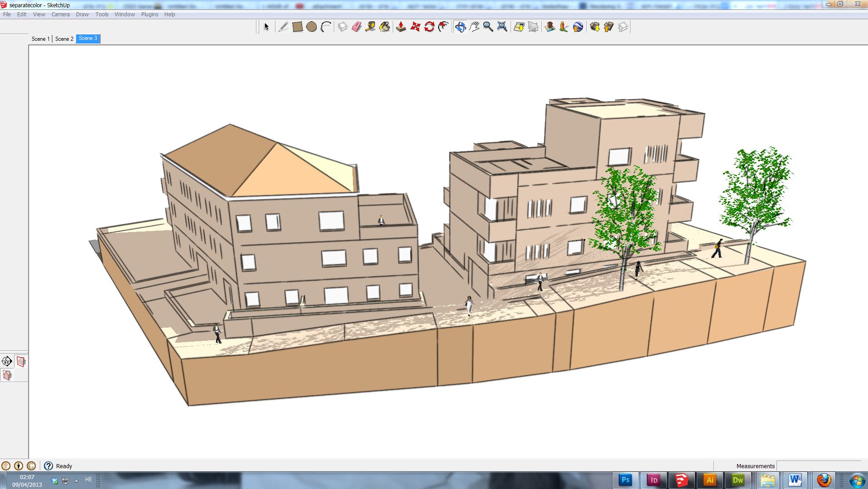Activate the Rotate tool
The width and height of the screenshot is (868, 489).
pos(429,27)
